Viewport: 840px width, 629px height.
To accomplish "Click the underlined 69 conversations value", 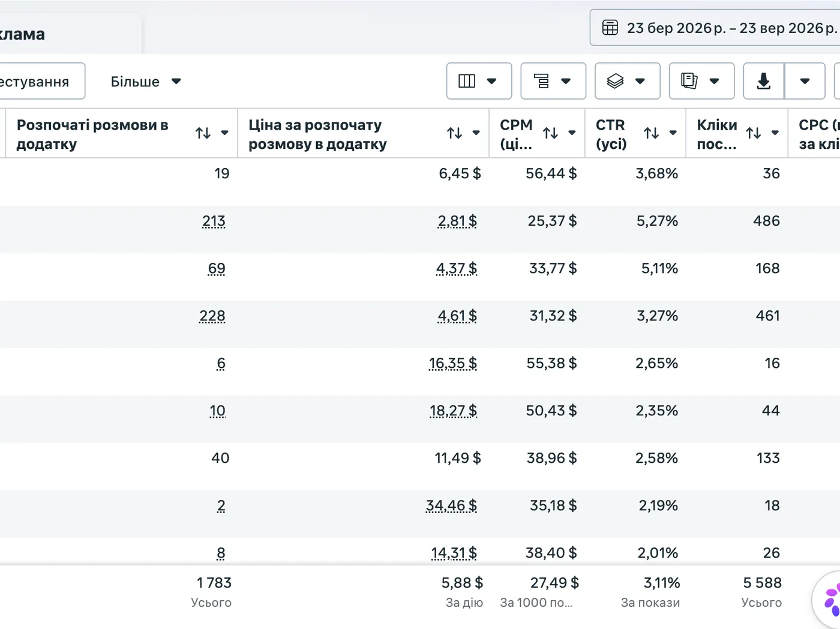I will pos(217,268).
